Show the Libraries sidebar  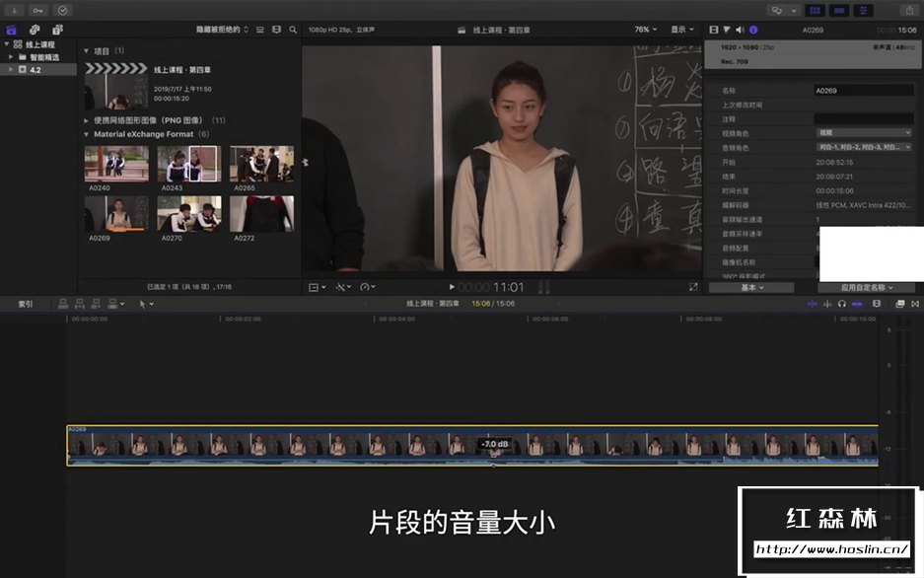(11, 30)
